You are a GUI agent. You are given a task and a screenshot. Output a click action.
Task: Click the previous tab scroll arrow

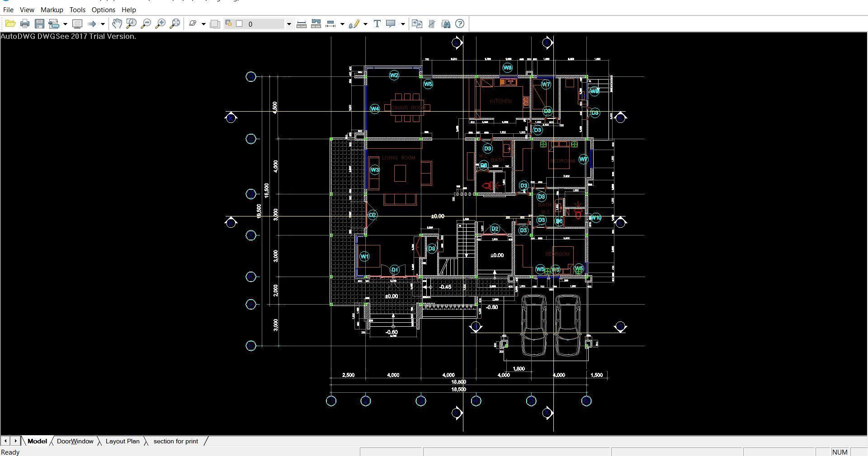coord(6,441)
